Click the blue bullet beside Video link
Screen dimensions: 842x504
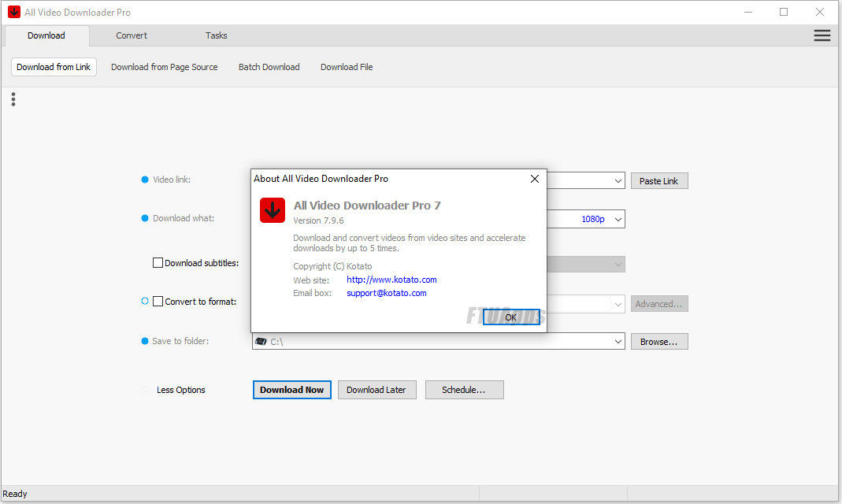click(144, 180)
